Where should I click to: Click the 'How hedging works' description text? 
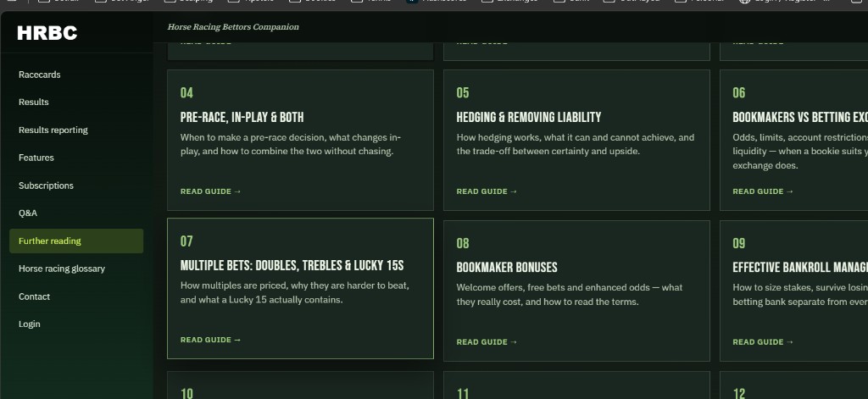(576, 145)
